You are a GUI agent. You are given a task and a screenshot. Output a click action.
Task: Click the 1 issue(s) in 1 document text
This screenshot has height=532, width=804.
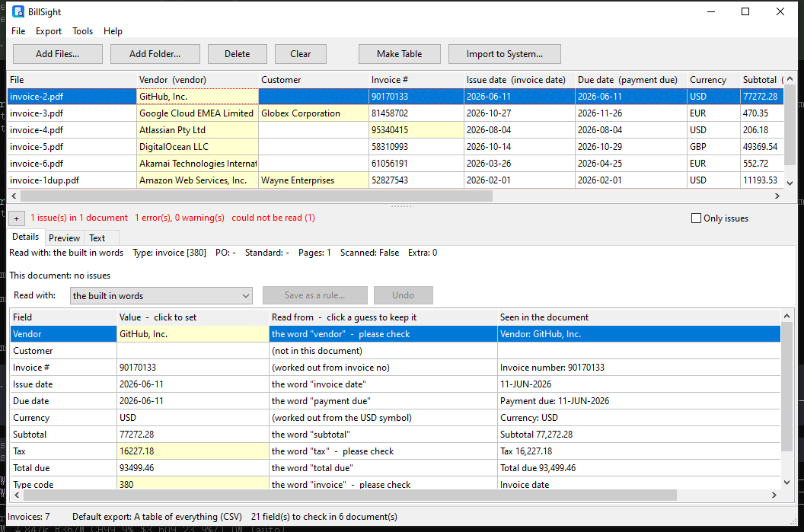coord(79,218)
